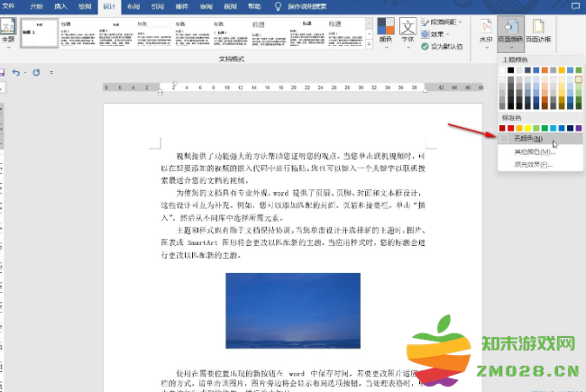Expand the undo history dropdown arrow

point(25,72)
